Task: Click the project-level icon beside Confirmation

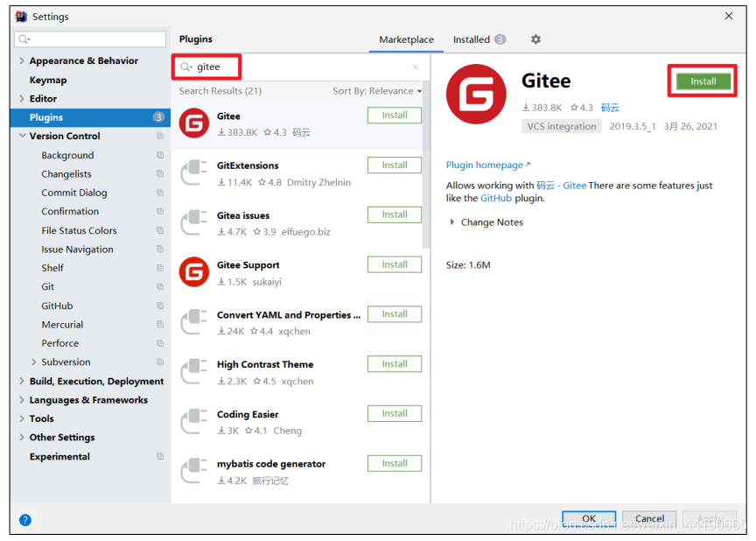Action: [x=160, y=211]
